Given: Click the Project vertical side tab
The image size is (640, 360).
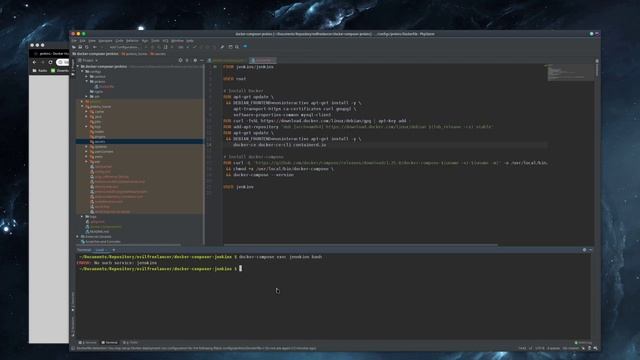Looking at the screenshot, I should click(73, 67).
